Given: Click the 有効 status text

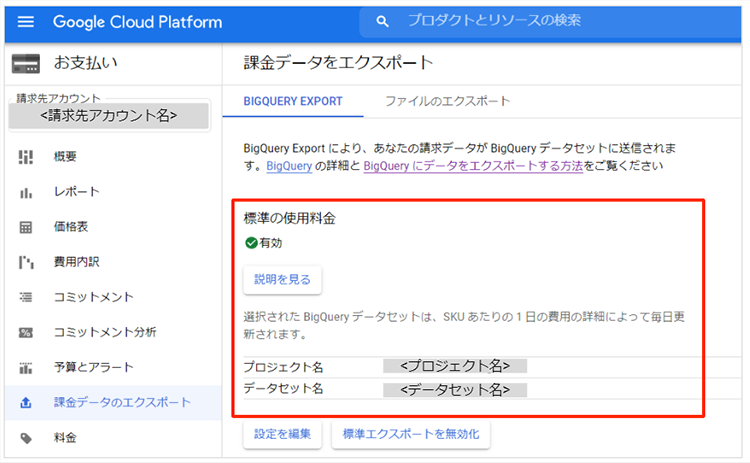Looking at the screenshot, I should [271, 243].
